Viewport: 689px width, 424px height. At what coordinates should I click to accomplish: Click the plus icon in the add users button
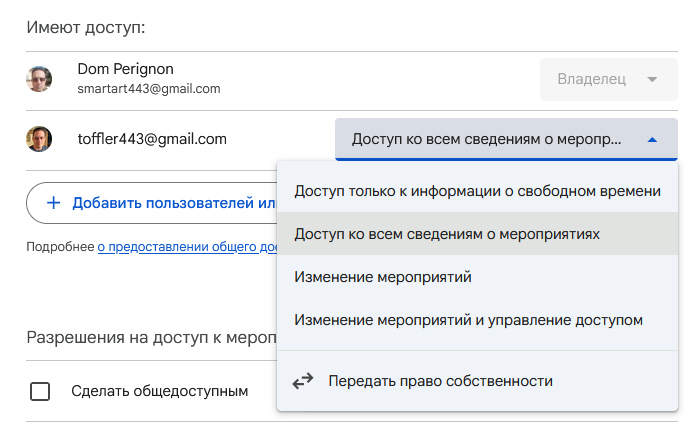[x=53, y=203]
